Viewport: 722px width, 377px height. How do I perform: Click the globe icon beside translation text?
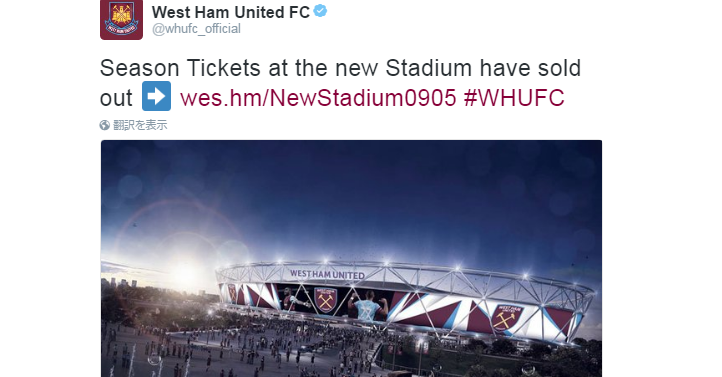(105, 125)
